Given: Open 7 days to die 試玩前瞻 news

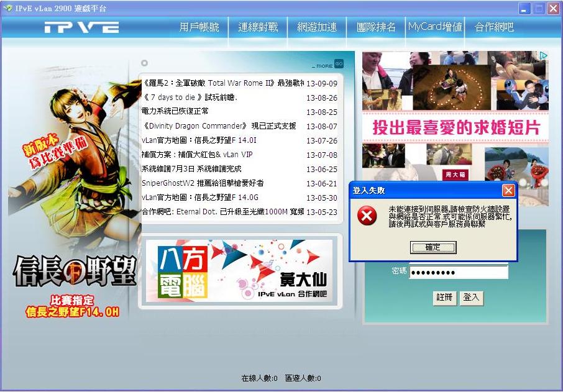Looking at the screenshot, I should 190,98.
